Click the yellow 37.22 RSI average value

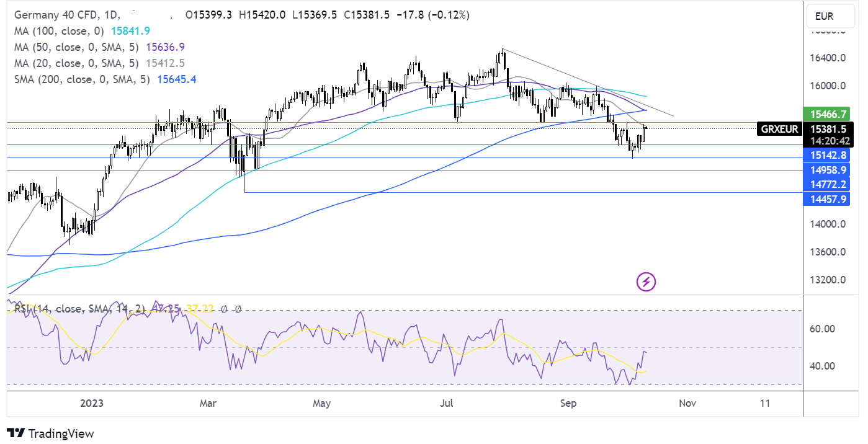pyautogui.click(x=200, y=308)
